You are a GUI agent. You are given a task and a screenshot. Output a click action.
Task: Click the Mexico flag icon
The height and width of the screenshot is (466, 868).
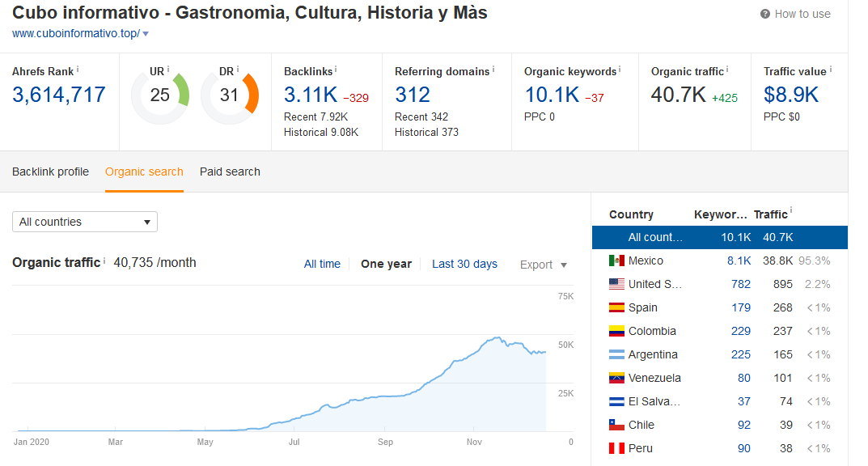(616, 261)
